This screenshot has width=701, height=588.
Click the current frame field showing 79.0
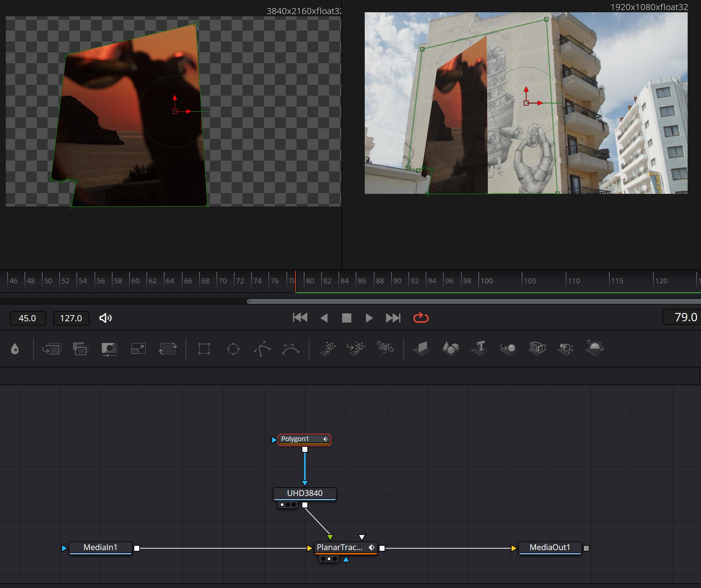point(682,317)
